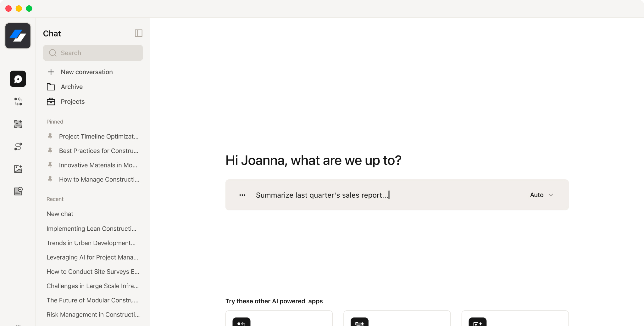The image size is (644, 326).
Task: Open the workflow path app icon
Action: point(18,147)
